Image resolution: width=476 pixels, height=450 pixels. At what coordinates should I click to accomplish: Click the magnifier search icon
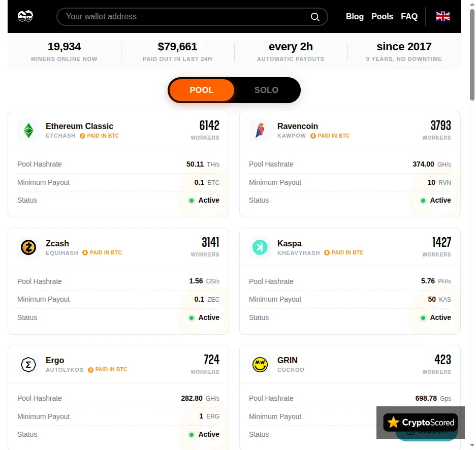point(315,17)
